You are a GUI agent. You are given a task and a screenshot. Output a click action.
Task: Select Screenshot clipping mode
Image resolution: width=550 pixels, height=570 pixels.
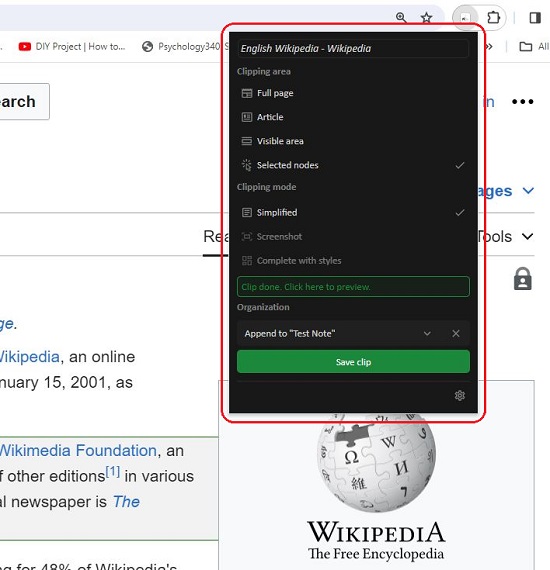click(x=353, y=237)
